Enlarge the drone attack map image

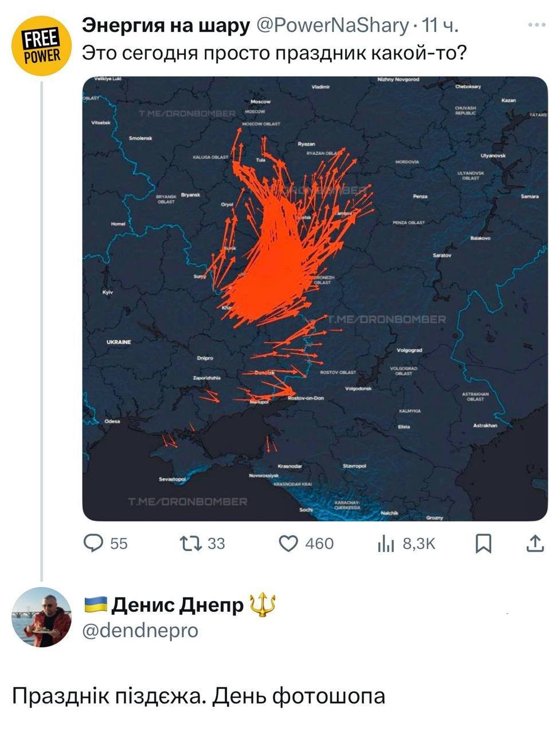coord(315,298)
